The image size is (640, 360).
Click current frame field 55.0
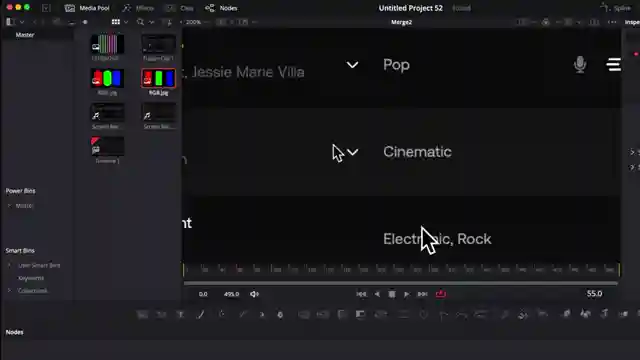click(594, 293)
